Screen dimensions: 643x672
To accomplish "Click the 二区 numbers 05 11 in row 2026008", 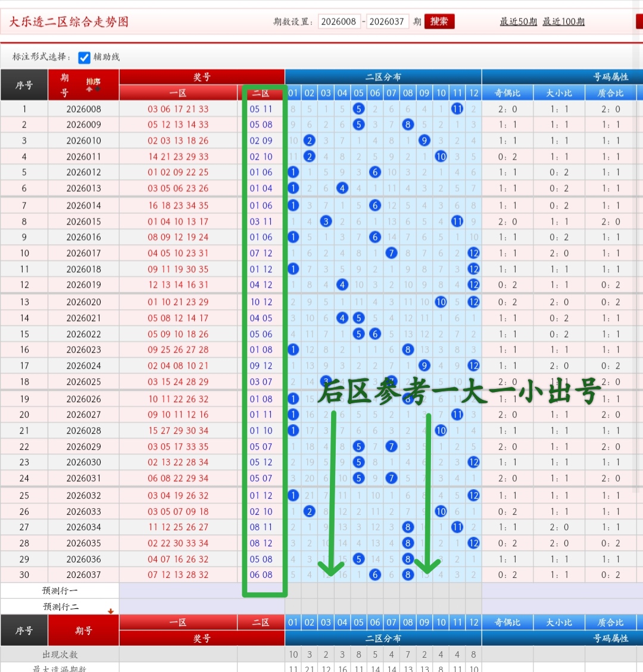I will [261, 109].
